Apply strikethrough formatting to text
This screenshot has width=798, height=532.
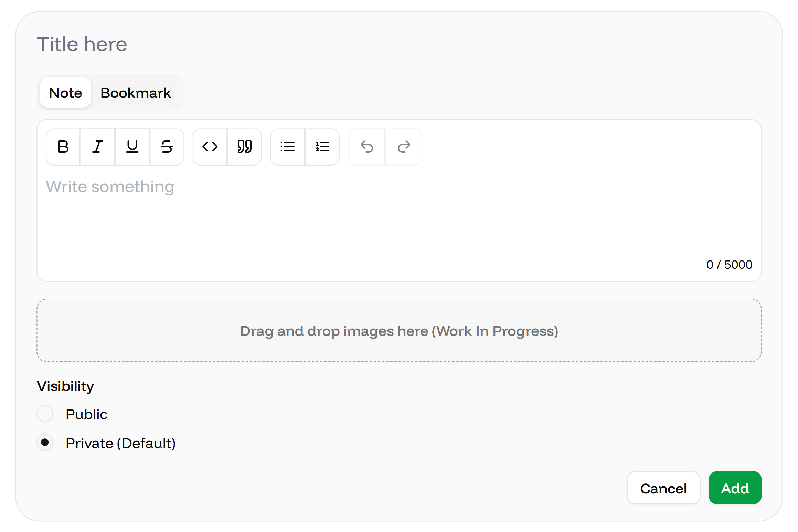167,147
